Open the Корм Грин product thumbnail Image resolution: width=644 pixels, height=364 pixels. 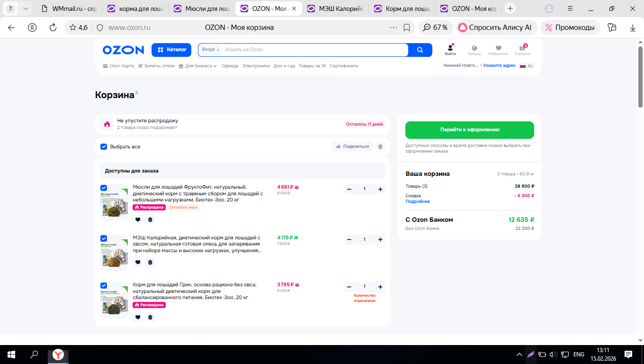point(114,300)
